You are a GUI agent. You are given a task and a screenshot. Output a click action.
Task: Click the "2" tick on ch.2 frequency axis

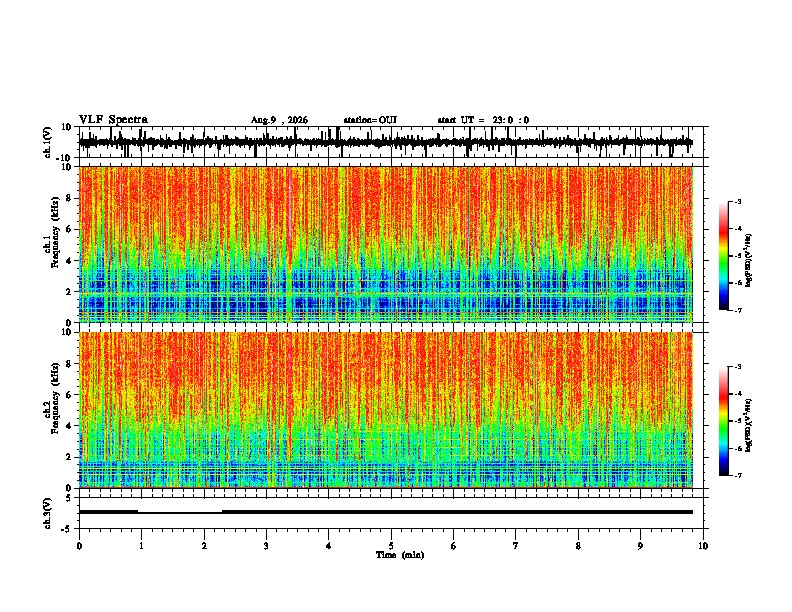69,457
